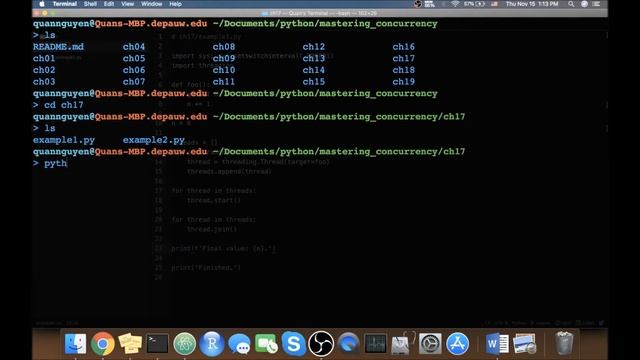
Task: Open the Terminal application menu
Action: click(64, 4)
